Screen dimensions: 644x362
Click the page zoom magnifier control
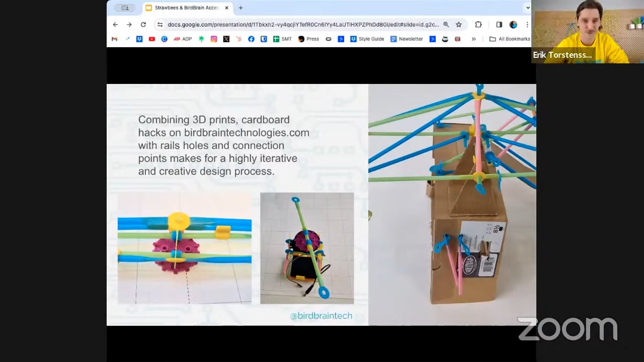click(x=446, y=24)
